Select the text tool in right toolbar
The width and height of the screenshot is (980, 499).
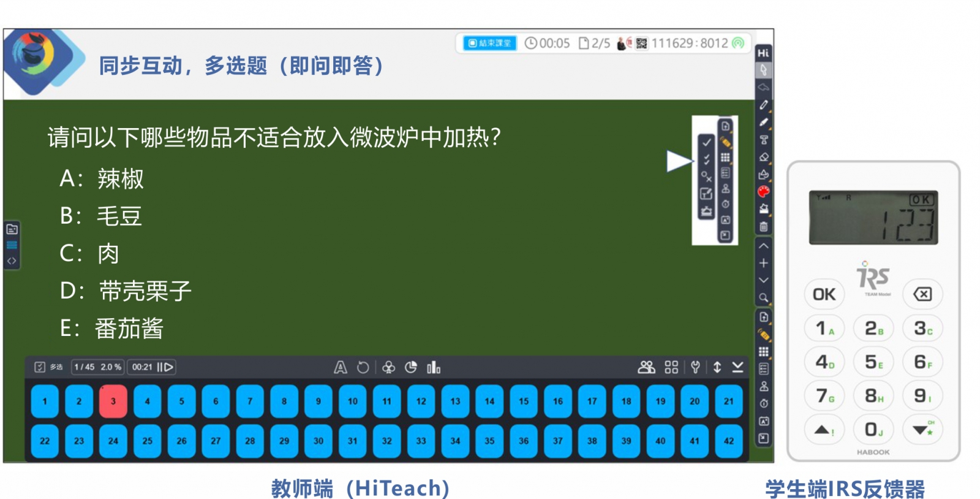point(763,140)
